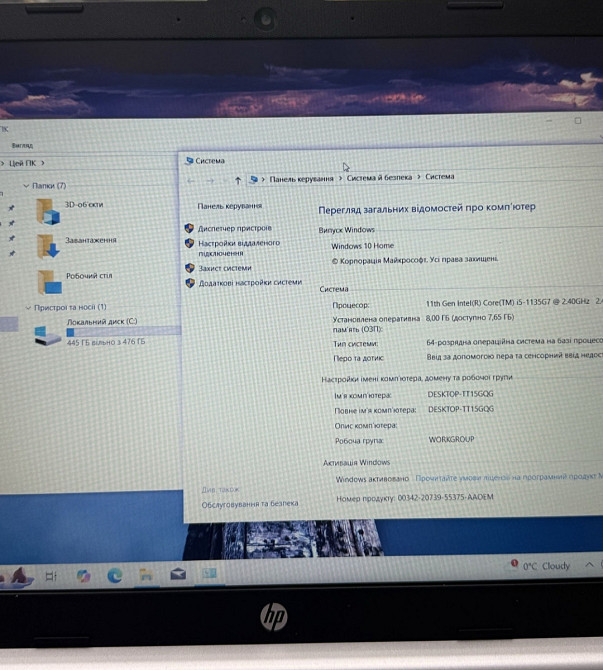Collapse the Пристрої та носії (1) group

(x=28, y=308)
